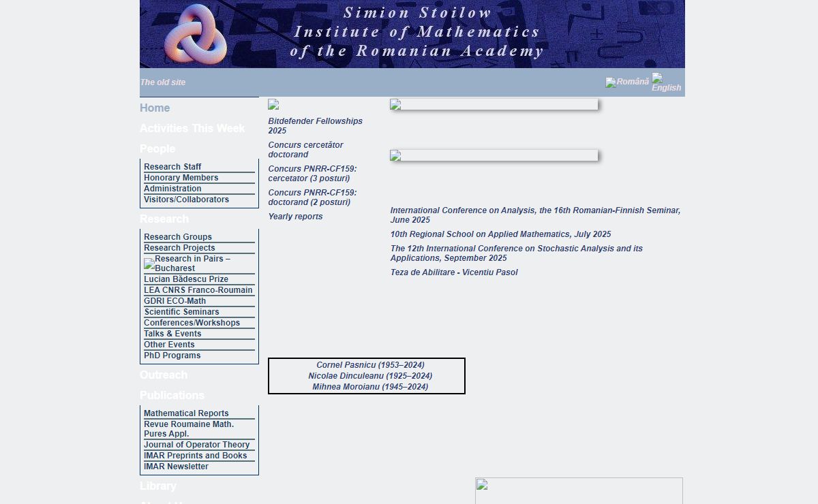The width and height of the screenshot is (818, 504).
Task: Open the Research Staff page
Action: tap(172, 167)
